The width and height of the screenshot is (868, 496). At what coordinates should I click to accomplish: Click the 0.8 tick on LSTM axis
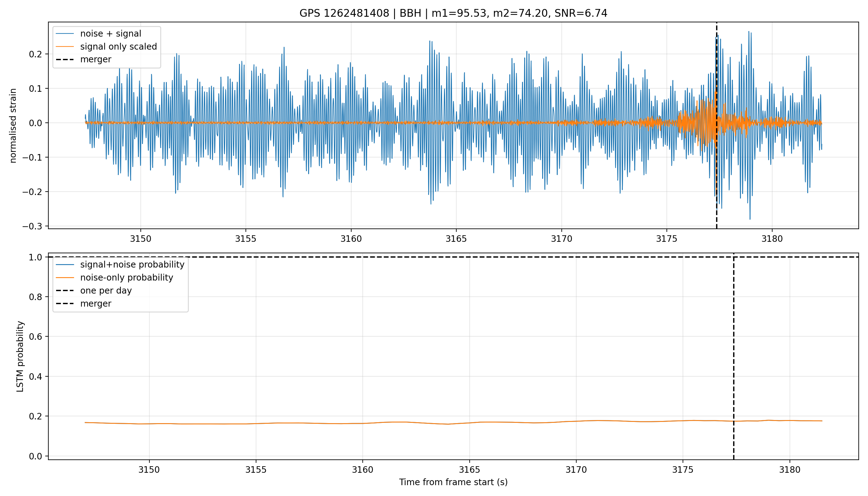click(x=35, y=297)
